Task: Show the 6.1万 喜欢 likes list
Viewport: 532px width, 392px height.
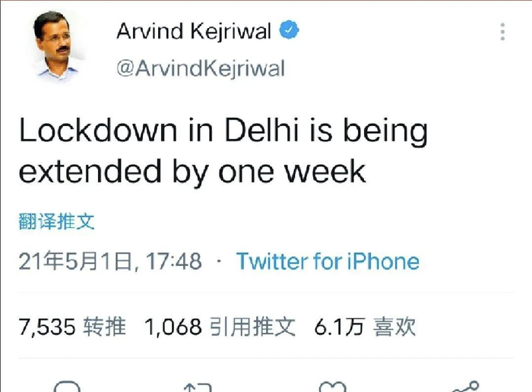Action: click(365, 327)
